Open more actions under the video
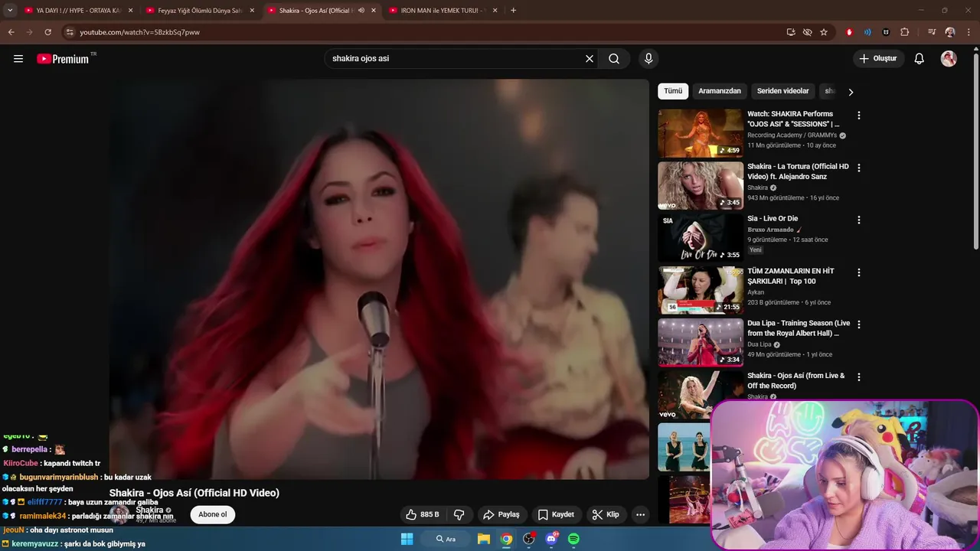Viewport: 980px width, 551px height. click(641, 514)
